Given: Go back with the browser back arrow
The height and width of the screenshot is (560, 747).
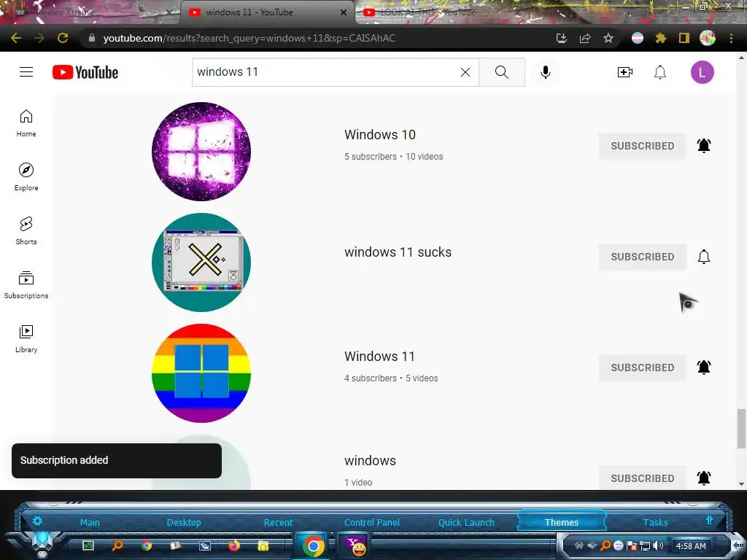Looking at the screenshot, I should coord(16,38).
